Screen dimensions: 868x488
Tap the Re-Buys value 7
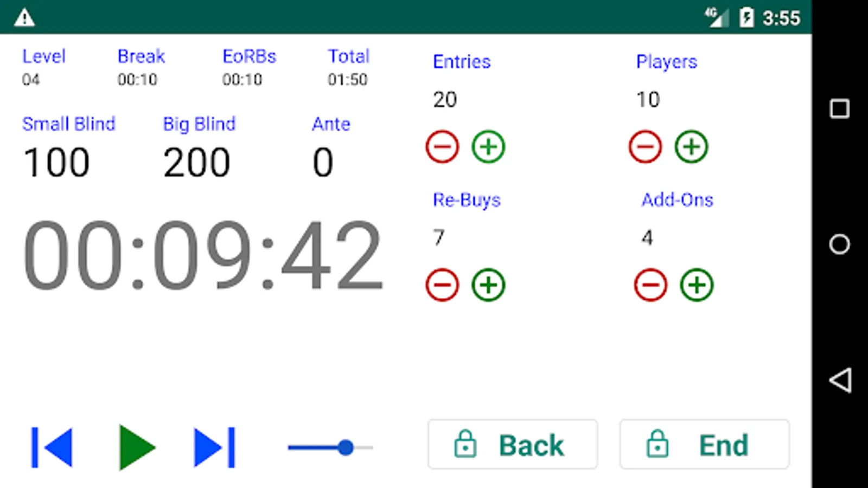(438, 237)
